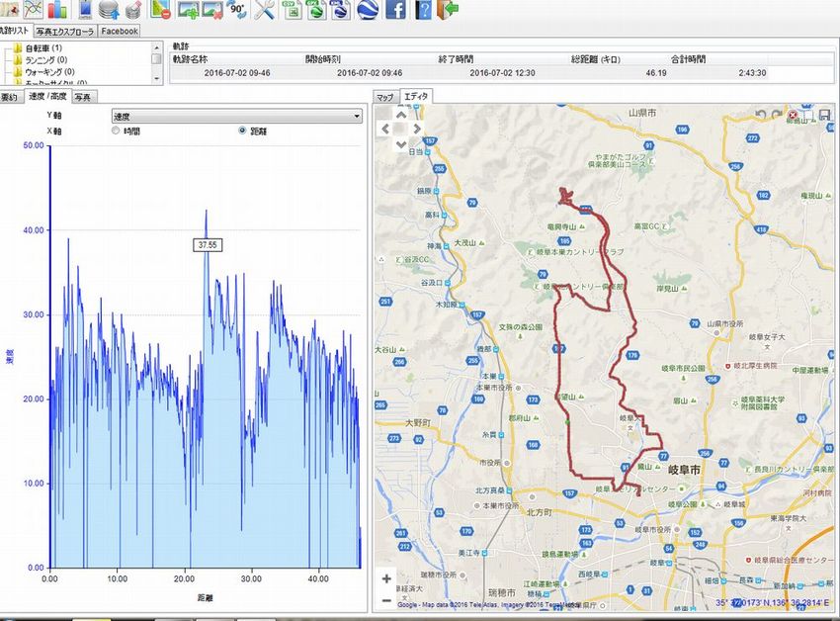The width and height of the screenshot is (840, 621).
Task: Zoom out the map with minus button
Action: click(x=386, y=600)
